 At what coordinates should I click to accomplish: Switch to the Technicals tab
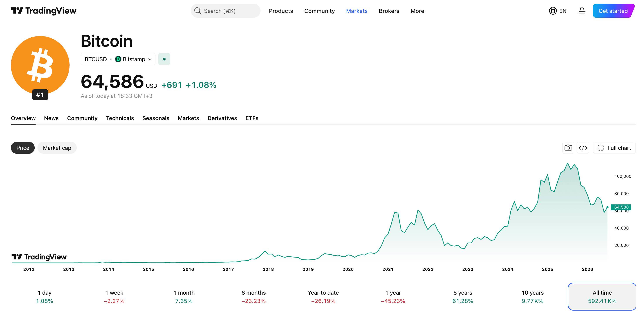pyautogui.click(x=120, y=118)
